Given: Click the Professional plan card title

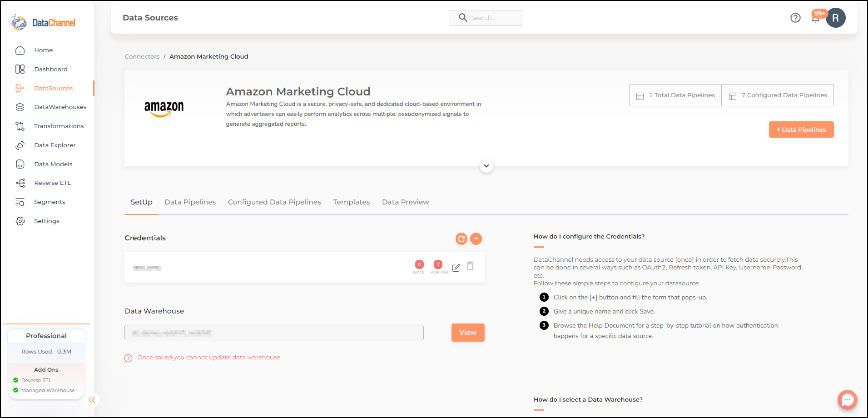Looking at the screenshot, I should (46, 336).
